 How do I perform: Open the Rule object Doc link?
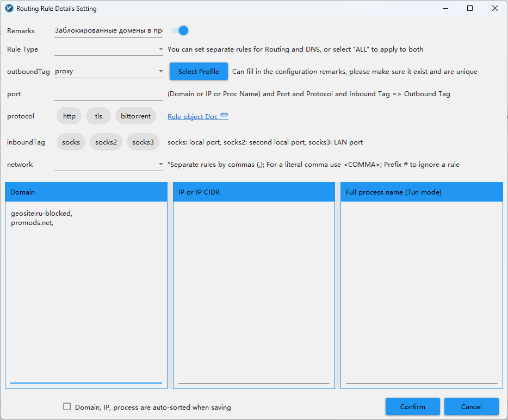coord(193,117)
